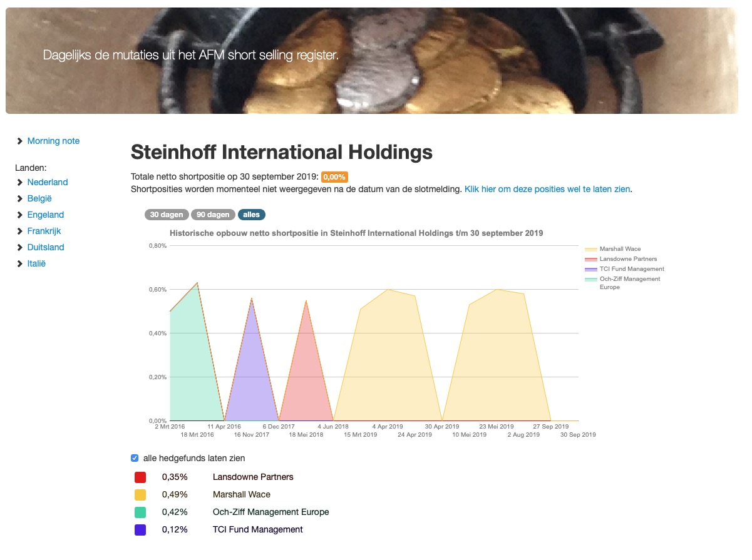Click the chevron icon next to Nederland
Screen dimensions: 752x560
click(19, 182)
